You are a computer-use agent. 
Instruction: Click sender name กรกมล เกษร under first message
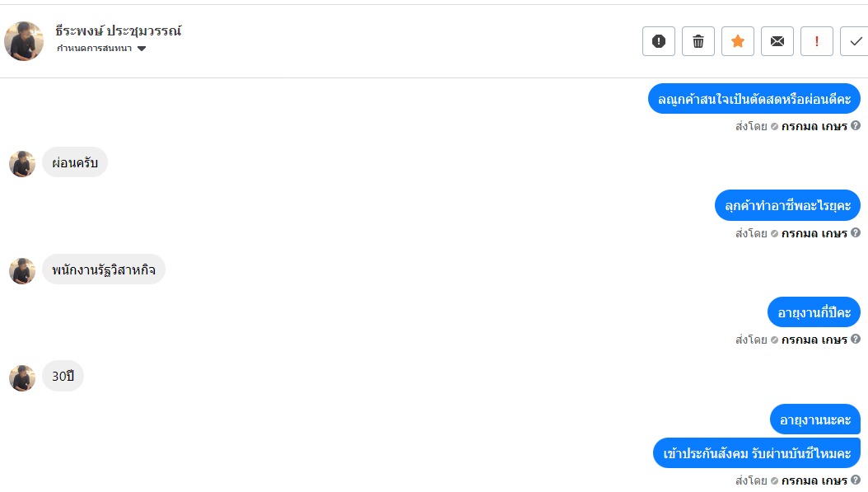coord(814,127)
